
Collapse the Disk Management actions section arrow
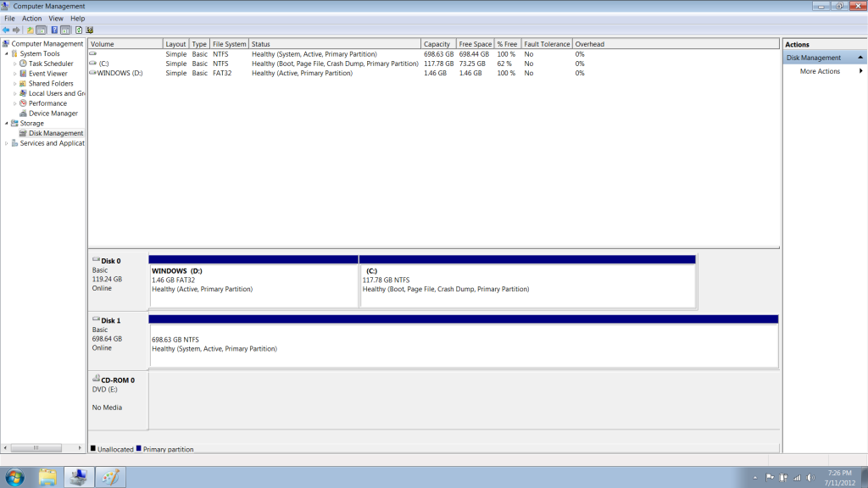[x=860, y=58]
